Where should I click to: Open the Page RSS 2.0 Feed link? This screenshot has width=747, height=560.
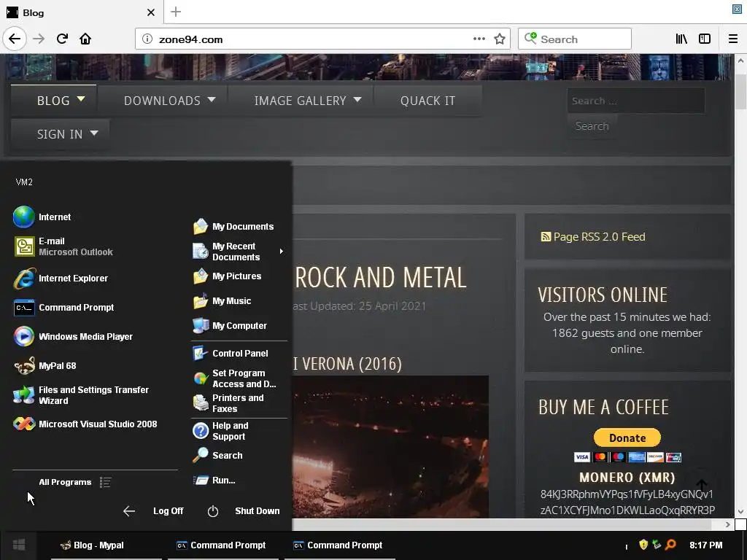(593, 237)
